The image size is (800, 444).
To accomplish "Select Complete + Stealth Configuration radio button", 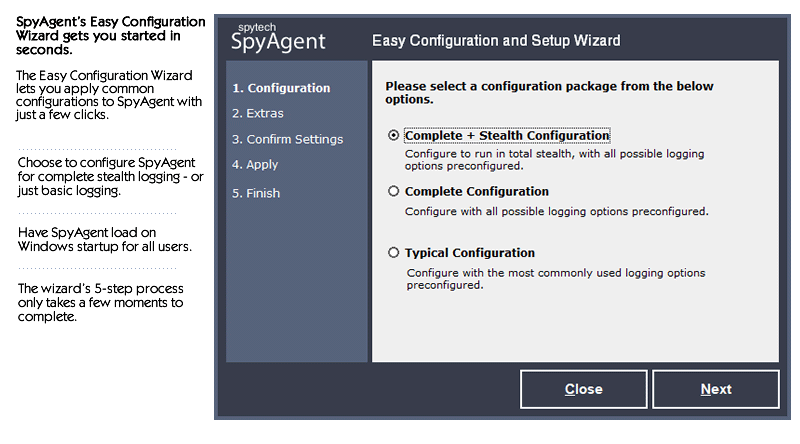I will pyautogui.click(x=393, y=135).
